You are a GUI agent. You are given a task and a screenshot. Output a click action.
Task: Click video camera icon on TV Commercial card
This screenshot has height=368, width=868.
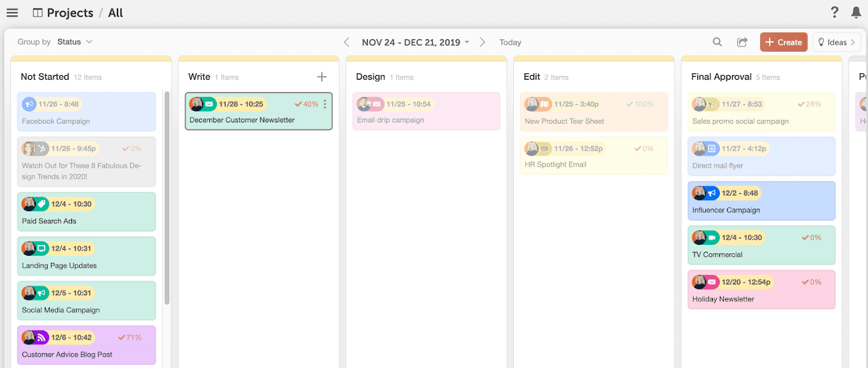(x=712, y=237)
